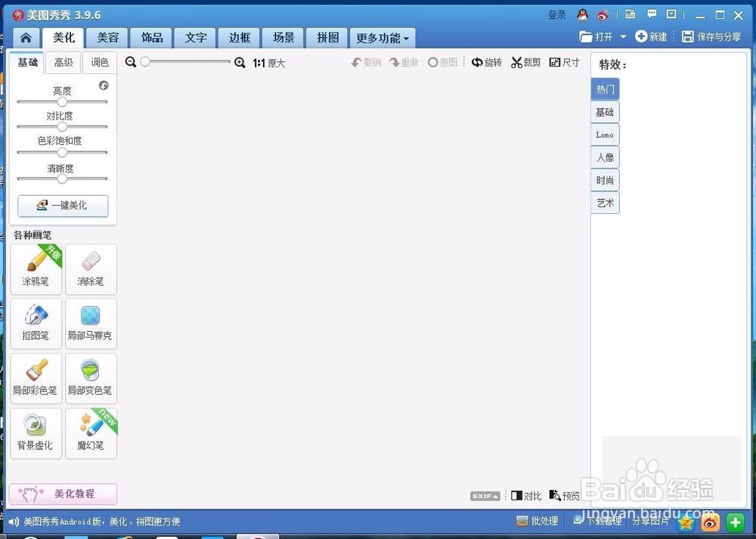
Task: Click the 裁剪 crop scissors tool
Action: 525,63
